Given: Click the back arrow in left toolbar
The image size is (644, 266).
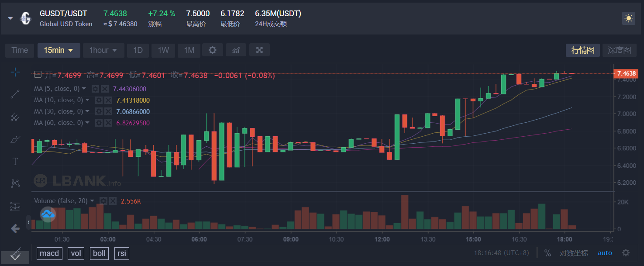Looking at the screenshot, I should point(15,228).
